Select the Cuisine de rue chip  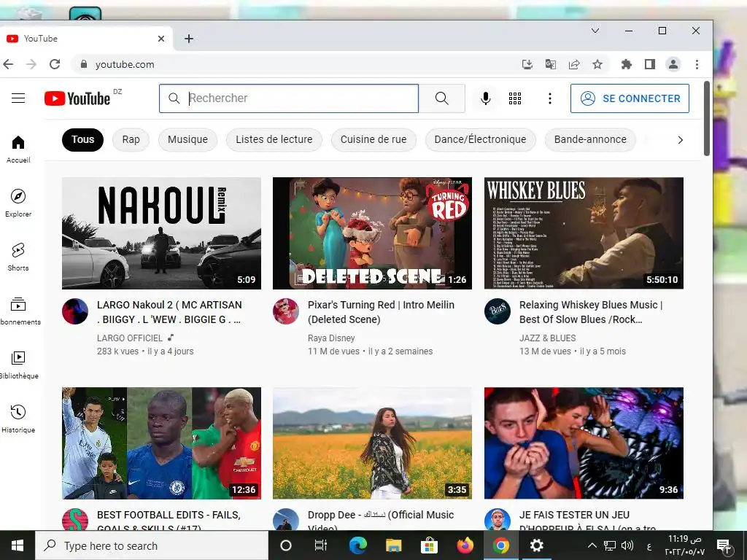point(373,139)
